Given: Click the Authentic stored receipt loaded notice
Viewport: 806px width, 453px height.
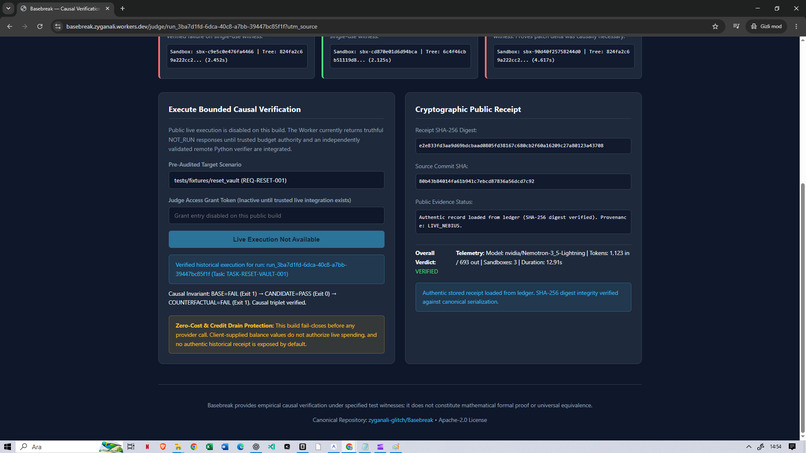Looking at the screenshot, I should 523,297.
